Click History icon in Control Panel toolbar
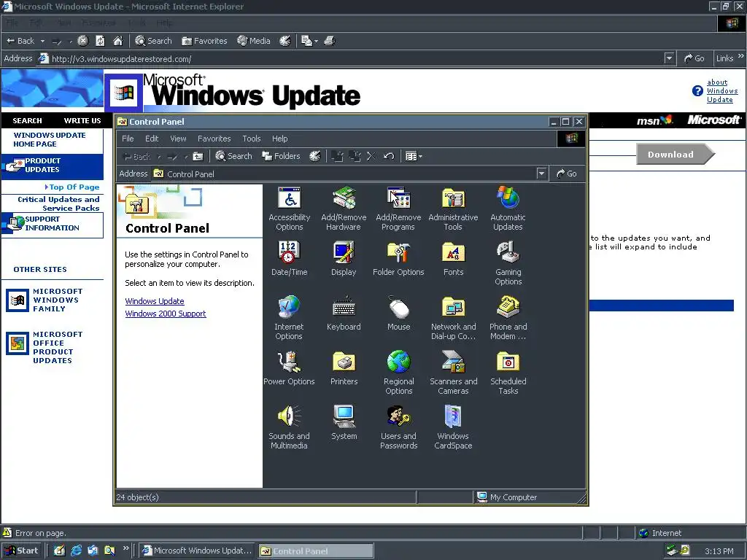The image size is (747, 560). tap(315, 156)
